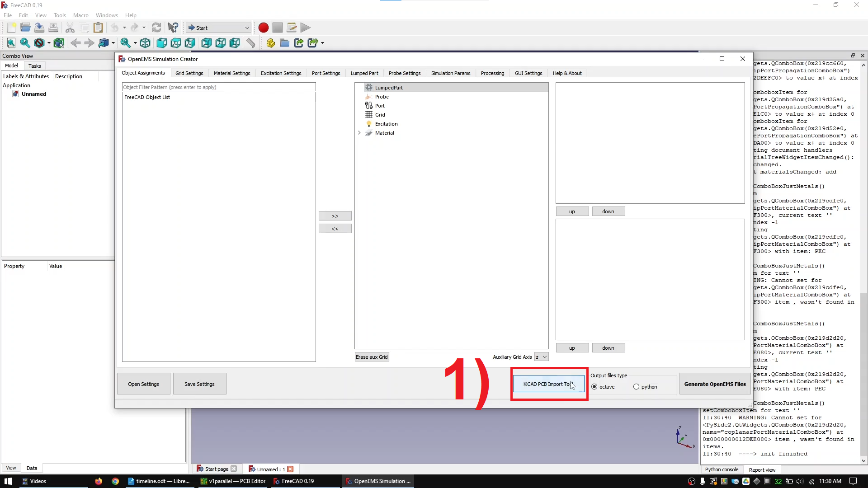Open the Macro menu
The image size is (868, 488).
point(80,15)
